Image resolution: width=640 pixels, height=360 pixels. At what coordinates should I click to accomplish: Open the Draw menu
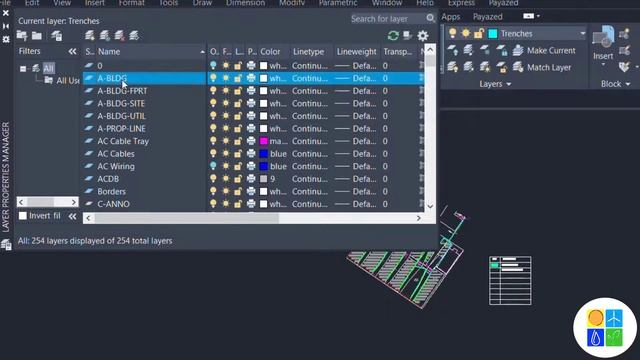(x=202, y=3)
